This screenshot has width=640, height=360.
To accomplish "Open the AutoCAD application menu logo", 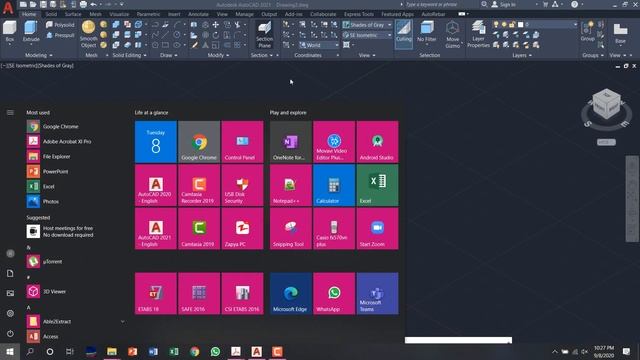I will pos(8,7).
